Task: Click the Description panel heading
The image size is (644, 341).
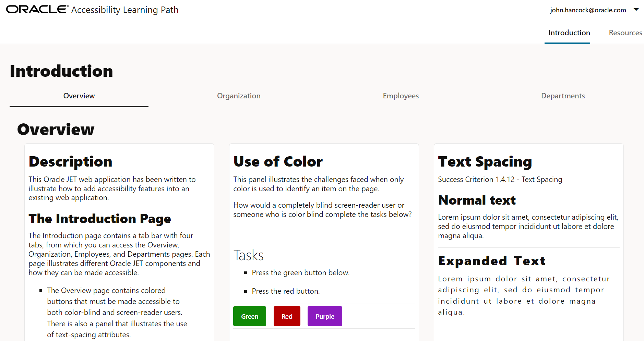Action: [70, 161]
